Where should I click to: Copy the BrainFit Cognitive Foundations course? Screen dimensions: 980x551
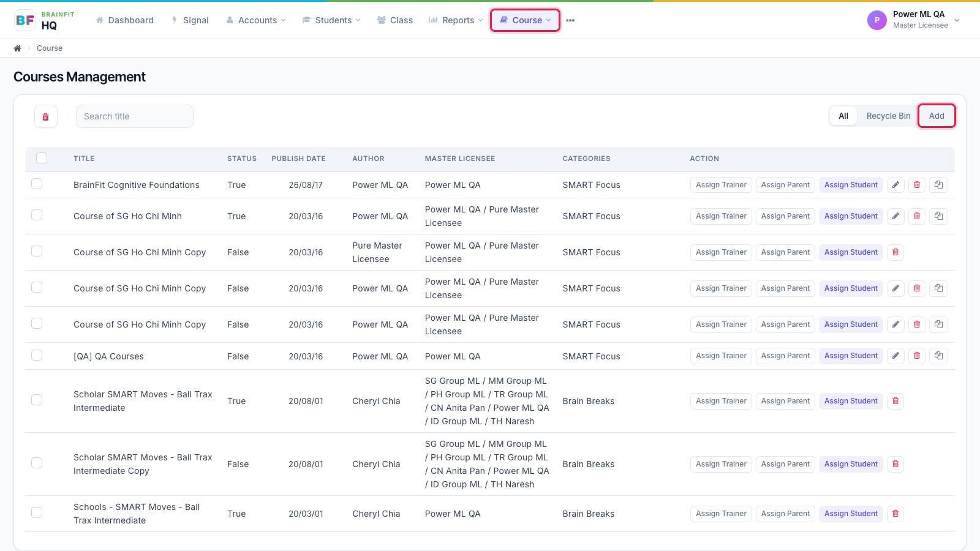point(938,185)
